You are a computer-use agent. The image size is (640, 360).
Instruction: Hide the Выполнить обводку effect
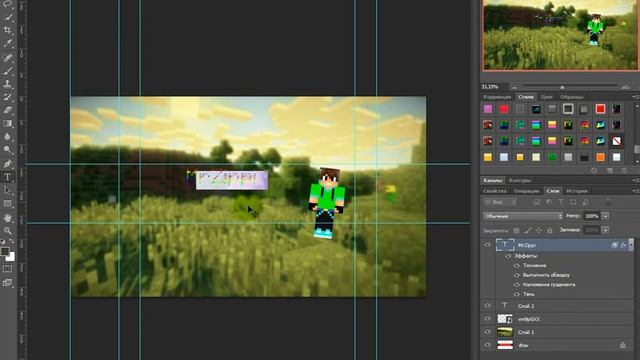(x=517, y=275)
